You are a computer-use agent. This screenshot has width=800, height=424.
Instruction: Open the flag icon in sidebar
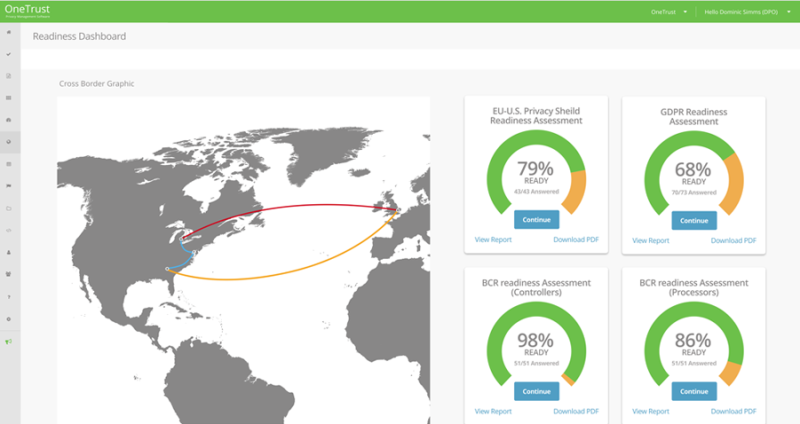(x=9, y=186)
